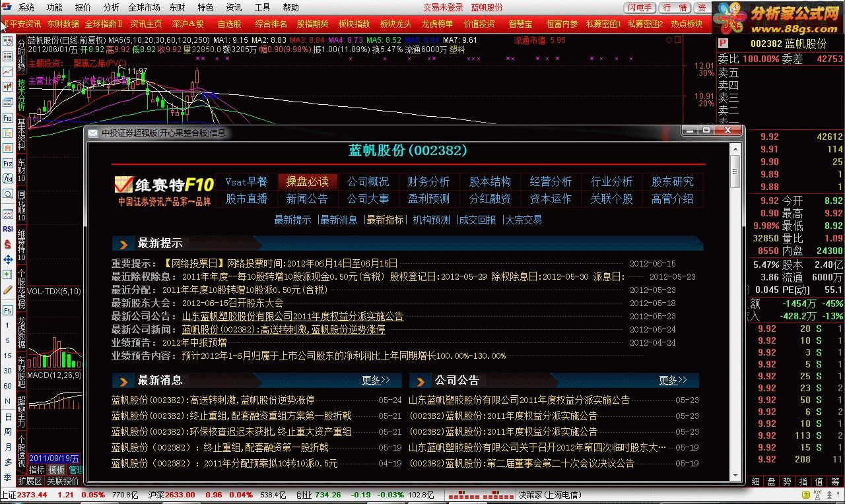This screenshot has width=845, height=504.
Task: Open the 资讯 menu
Action: [x=234, y=7]
